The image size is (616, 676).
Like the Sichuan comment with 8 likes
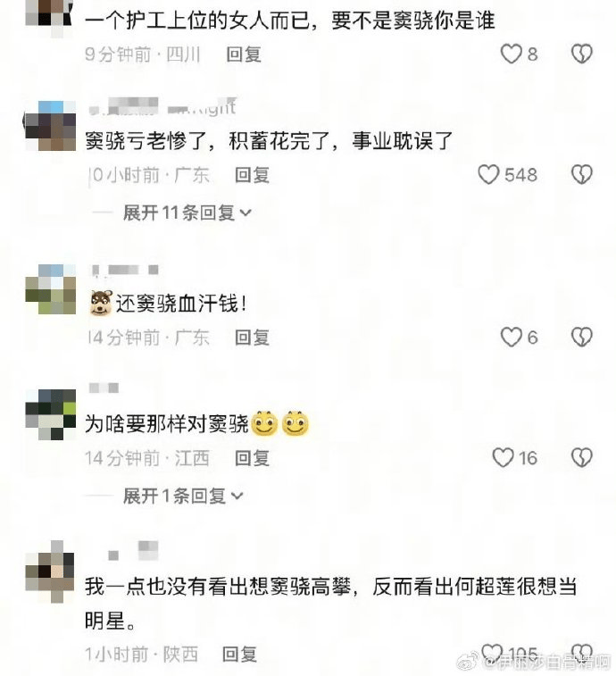512,54
